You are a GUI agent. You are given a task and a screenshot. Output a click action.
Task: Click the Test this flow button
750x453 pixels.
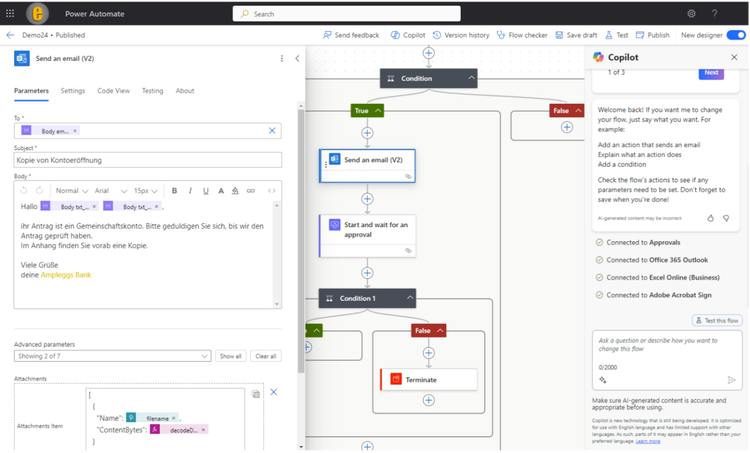pos(717,320)
